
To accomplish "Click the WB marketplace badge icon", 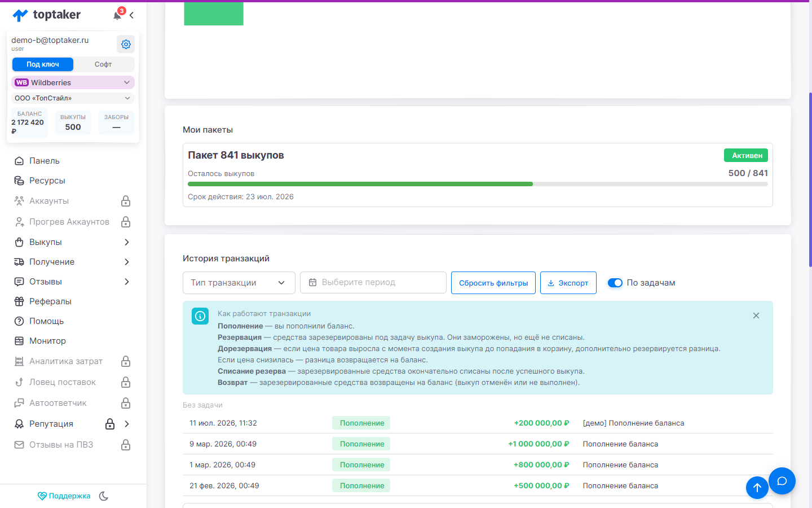I will pyautogui.click(x=21, y=82).
